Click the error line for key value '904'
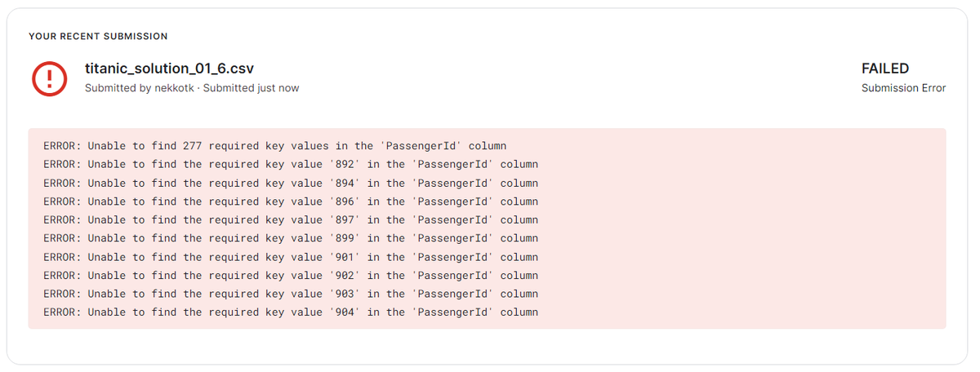The width and height of the screenshot is (980, 372). pos(291,312)
